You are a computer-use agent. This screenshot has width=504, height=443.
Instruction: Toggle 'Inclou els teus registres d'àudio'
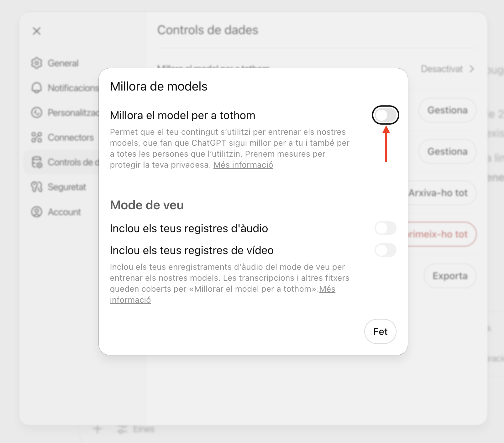click(385, 228)
